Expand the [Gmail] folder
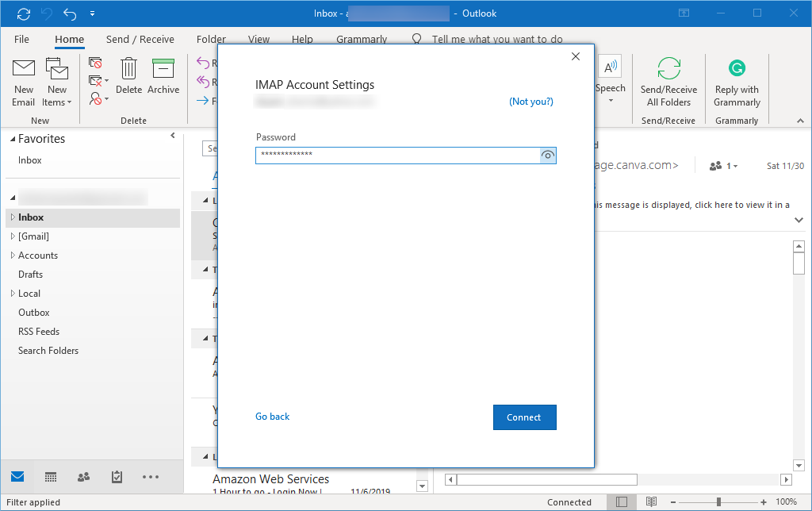 click(13, 236)
